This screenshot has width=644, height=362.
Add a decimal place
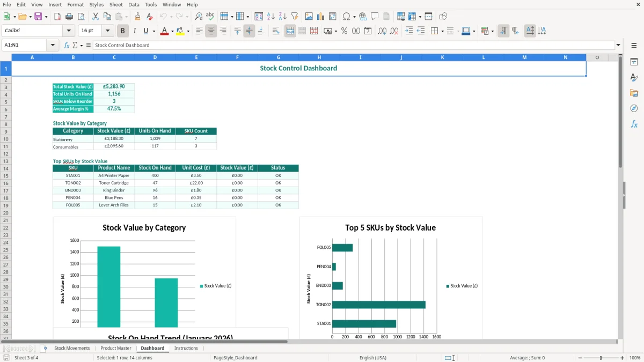(x=382, y=31)
